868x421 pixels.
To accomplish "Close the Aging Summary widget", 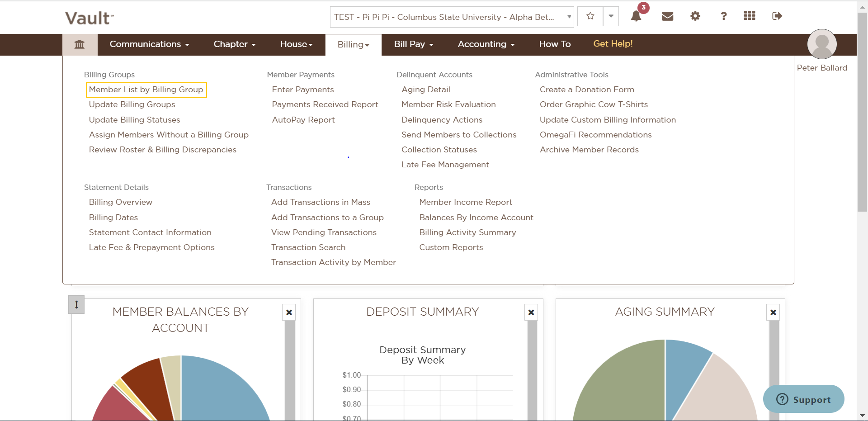I will 773,312.
